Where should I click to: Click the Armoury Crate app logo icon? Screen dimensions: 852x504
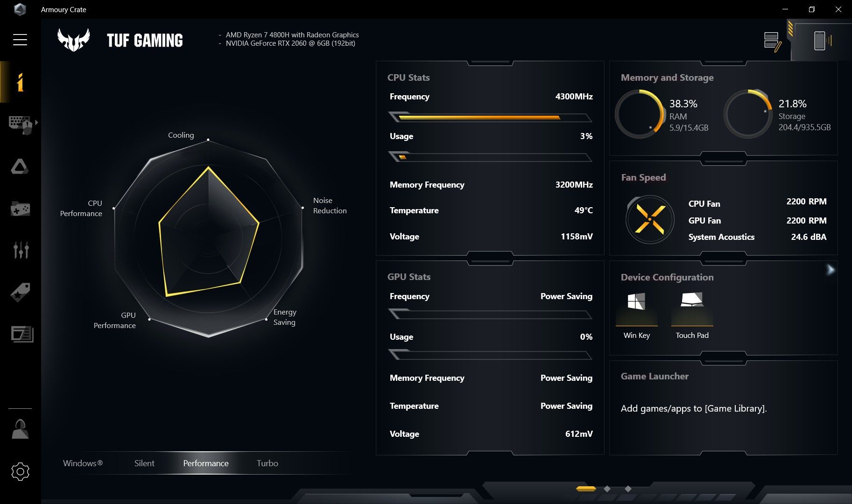[x=20, y=9]
